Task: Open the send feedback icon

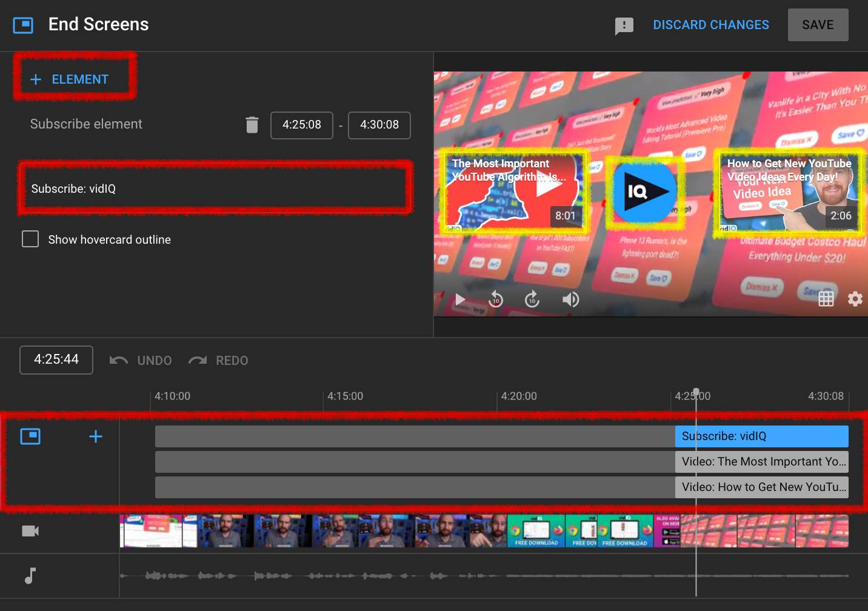Action: (624, 25)
